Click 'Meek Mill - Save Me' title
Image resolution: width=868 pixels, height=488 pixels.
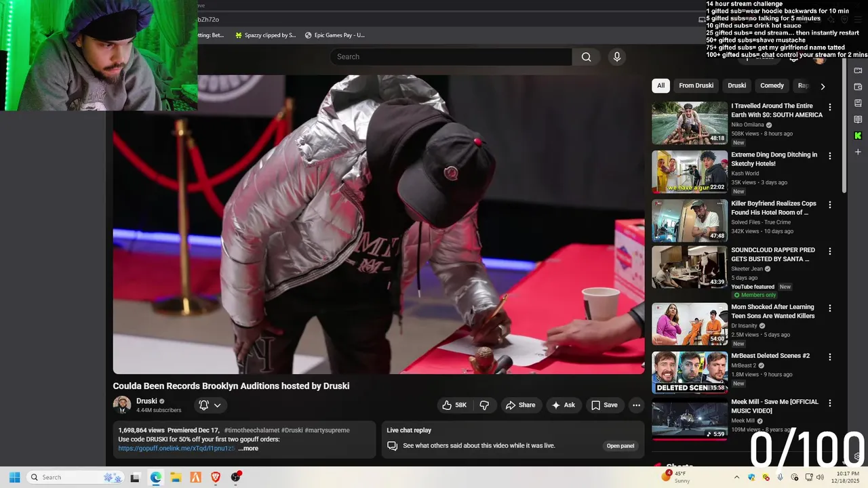click(774, 407)
